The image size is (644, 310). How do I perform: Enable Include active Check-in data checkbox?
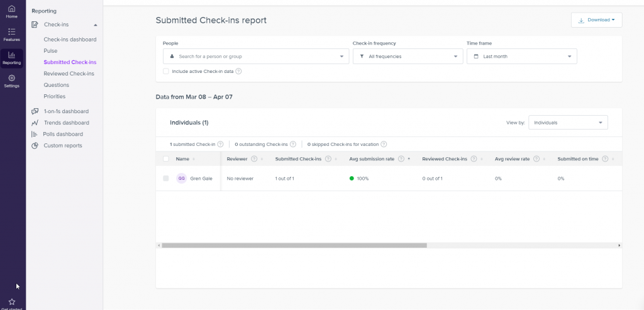click(166, 72)
